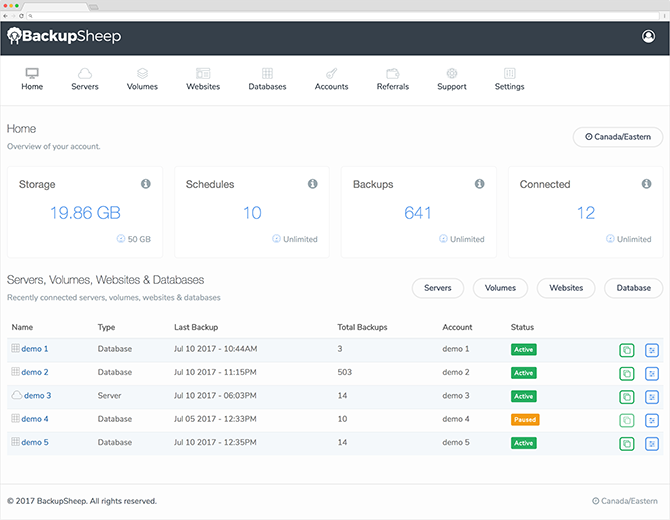The image size is (670, 520).
Task: Click the Schedules card info icon
Action: [313, 184]
